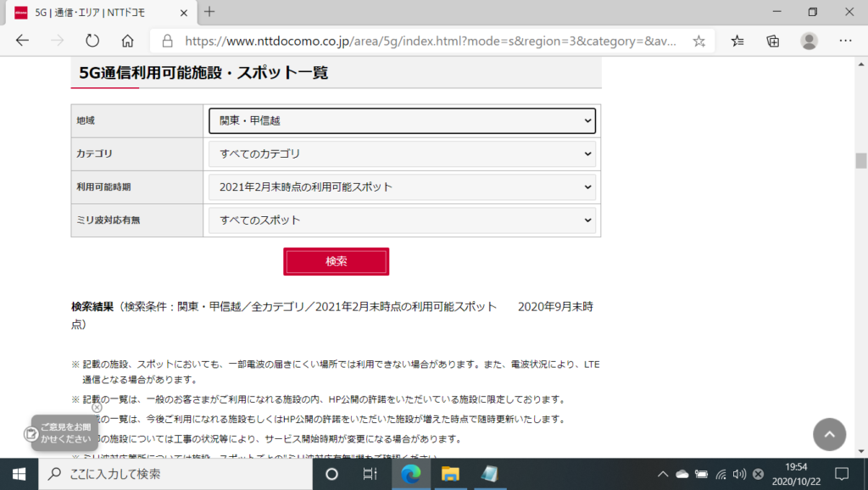
Task: Open the 利用可能時期 dropdown
Action: click(402, 187)
